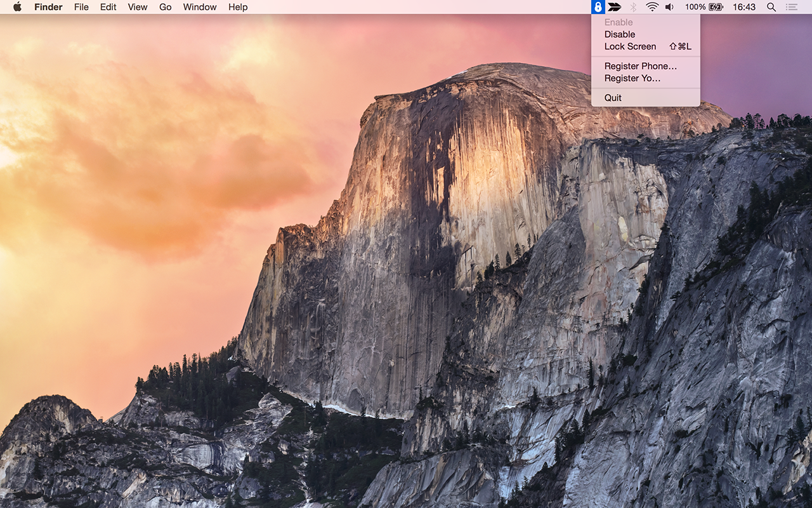Choose Disable from the padlock menu
Viewport: 812px width, 508px height.
click(x=646, y=34)
